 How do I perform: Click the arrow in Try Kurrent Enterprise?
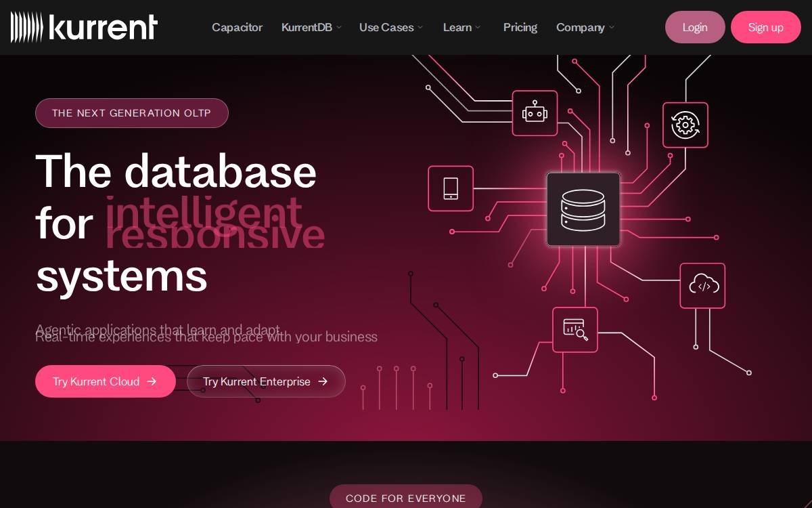pyautogui.click(x=323, y=381)
